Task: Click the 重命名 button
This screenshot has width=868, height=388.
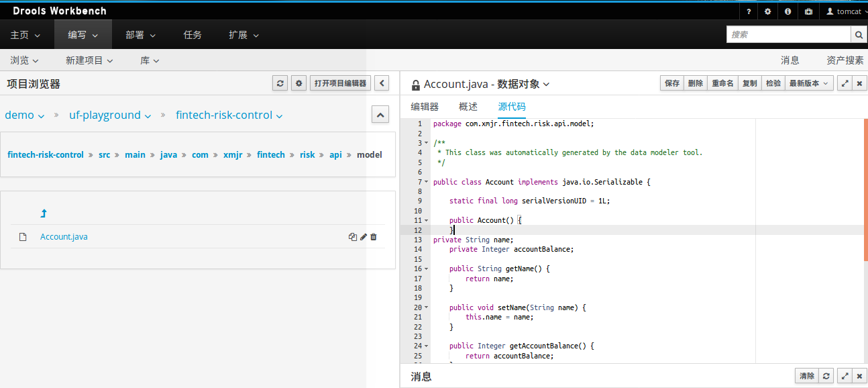Action: pos(722,83)
